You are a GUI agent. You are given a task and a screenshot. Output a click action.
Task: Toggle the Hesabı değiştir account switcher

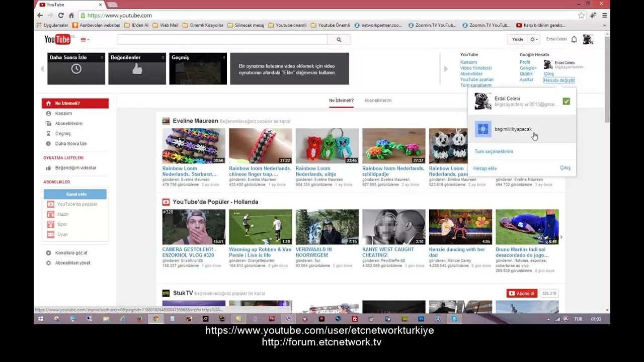559,80
